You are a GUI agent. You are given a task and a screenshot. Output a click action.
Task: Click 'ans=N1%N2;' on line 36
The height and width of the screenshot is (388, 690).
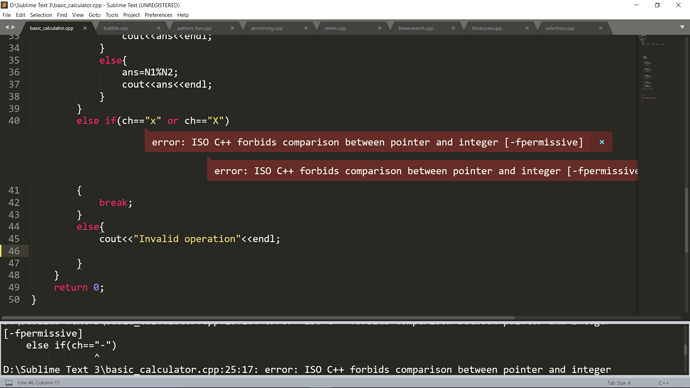tap(150, 72)
